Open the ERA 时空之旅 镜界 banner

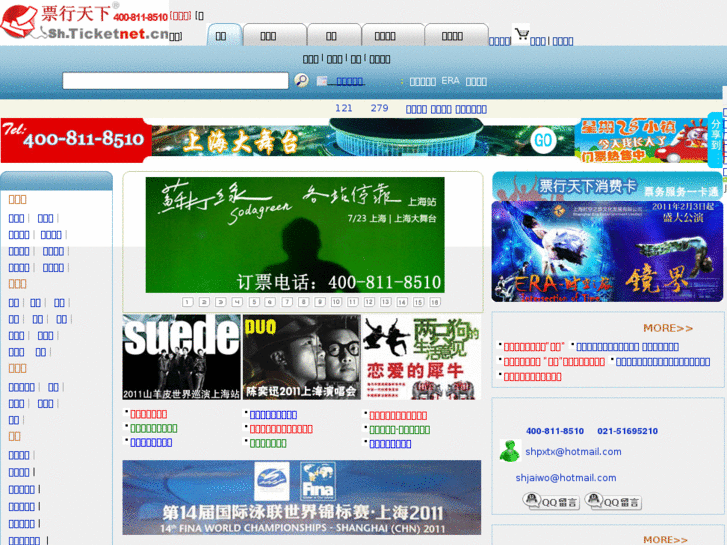607,251
